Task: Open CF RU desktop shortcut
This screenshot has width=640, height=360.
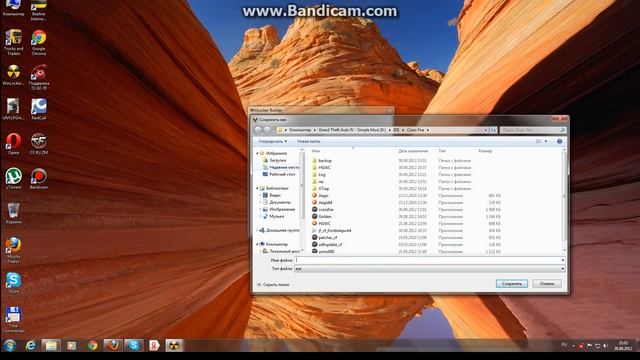Action: 38,144
